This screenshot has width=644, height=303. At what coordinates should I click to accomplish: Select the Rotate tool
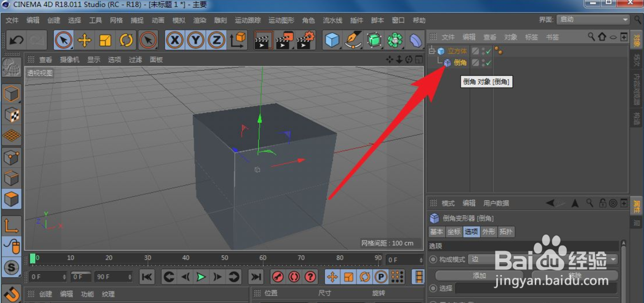[x=126, y=39]
